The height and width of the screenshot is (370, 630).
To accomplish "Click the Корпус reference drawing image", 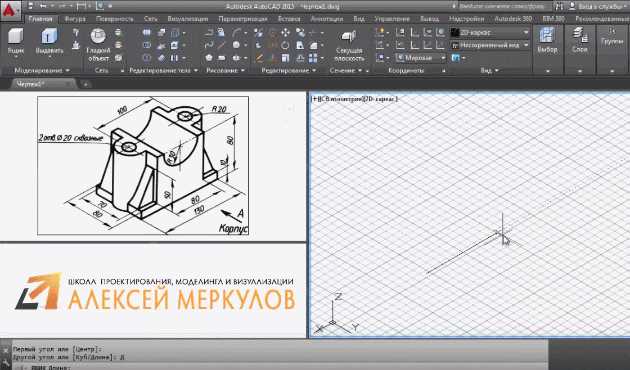I will click(x=143, y=166).
